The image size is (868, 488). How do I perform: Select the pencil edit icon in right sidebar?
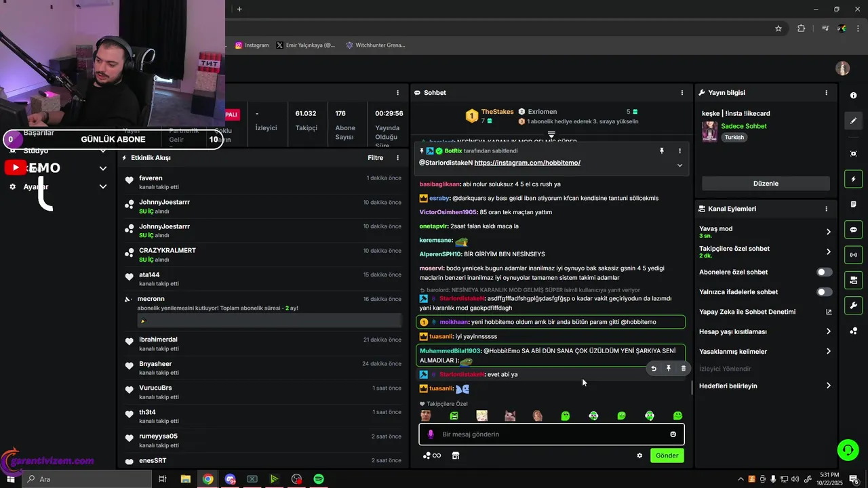click(853, 121)
